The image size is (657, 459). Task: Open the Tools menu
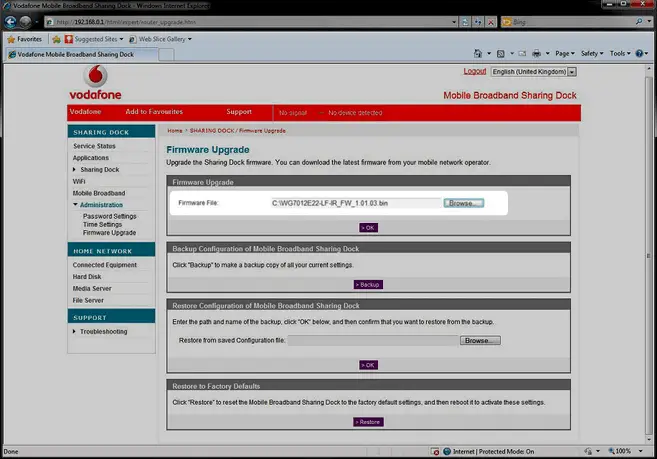coord(620,53)
